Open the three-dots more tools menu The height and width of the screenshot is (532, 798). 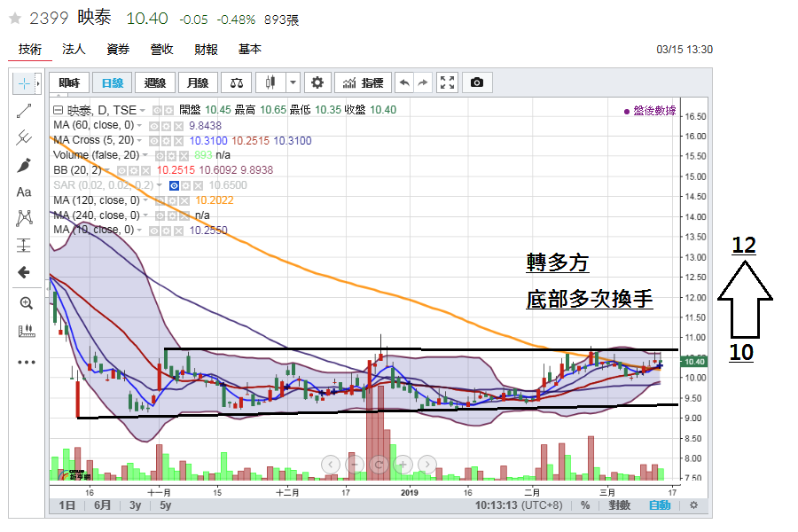(26, 362)
